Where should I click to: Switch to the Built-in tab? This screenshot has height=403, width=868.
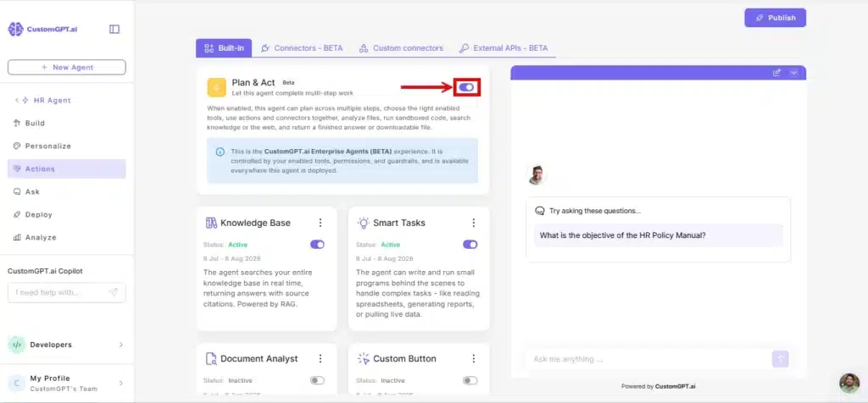[x=224, y=48]
